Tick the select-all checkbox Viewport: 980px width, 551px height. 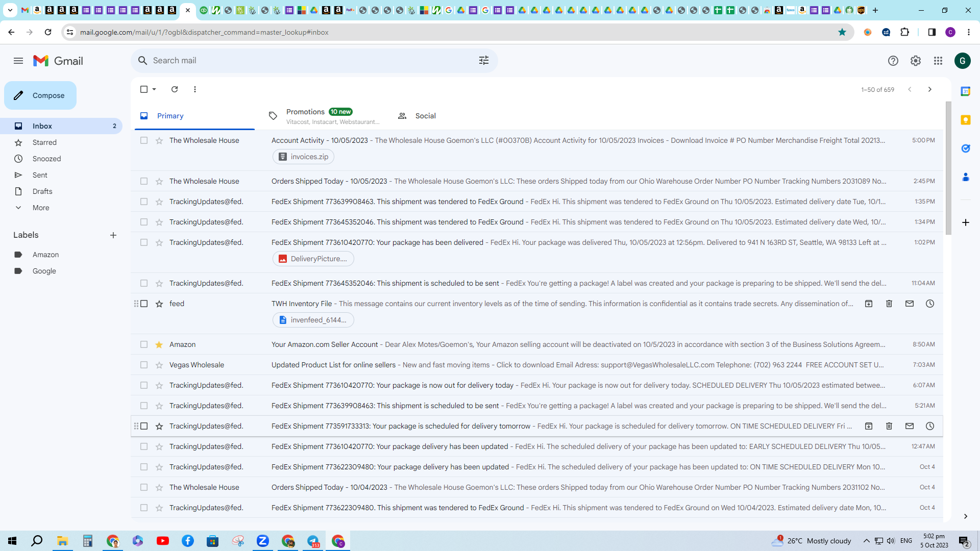pyautogui.click(x=144, y=89)
